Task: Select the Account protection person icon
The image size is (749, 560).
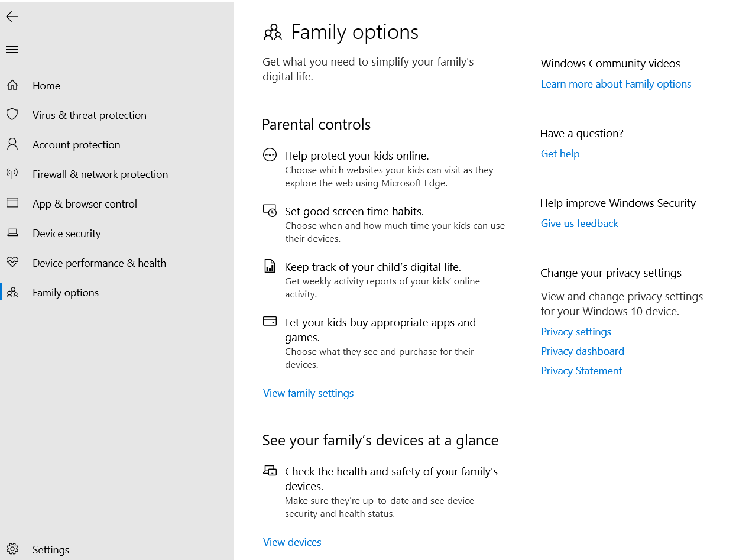Action: [12, 144]
